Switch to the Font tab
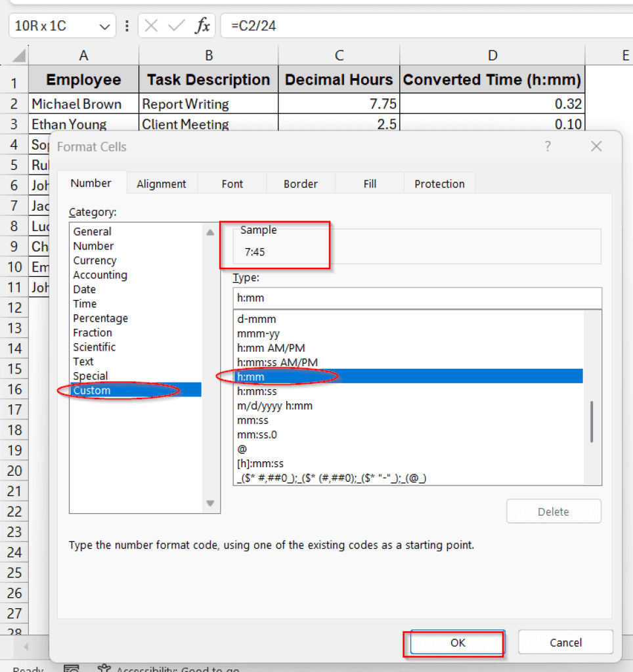 point(231,184)
